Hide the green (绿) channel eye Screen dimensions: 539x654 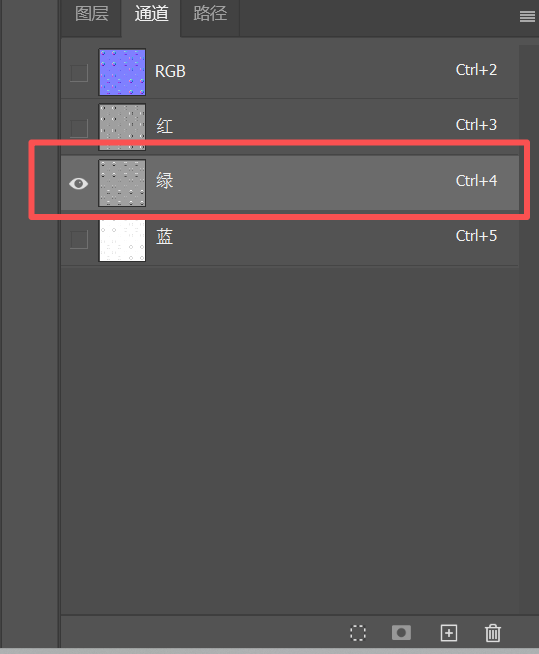tap(78, 184)
